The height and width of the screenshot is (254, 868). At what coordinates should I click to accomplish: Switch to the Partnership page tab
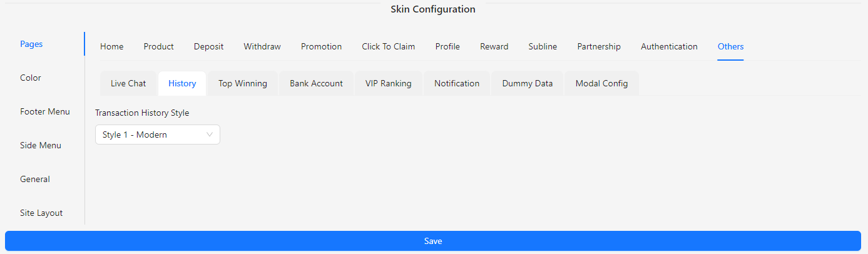(x=599, y=46)
